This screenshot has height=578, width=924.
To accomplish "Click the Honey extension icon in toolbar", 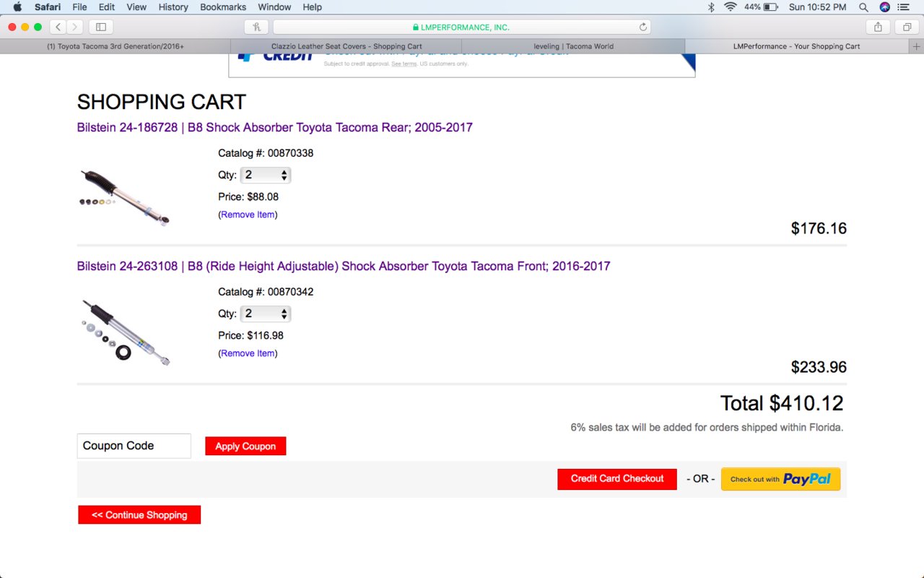I will (x=256, y=27).
